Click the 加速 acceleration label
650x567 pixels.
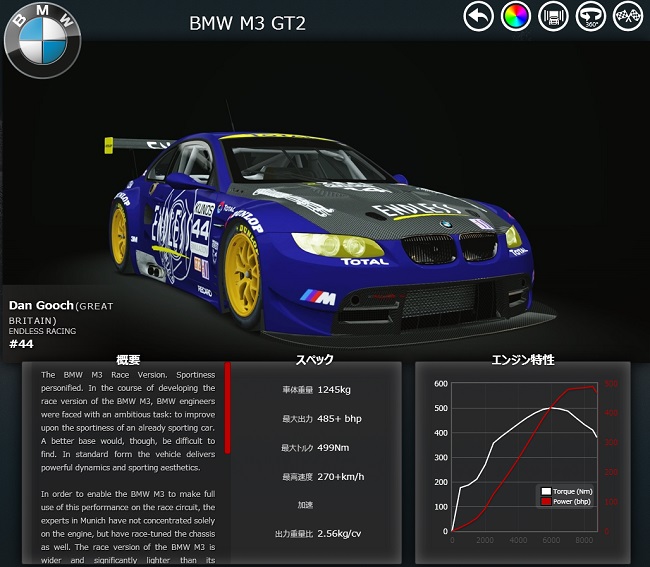[x=305, y=505]
